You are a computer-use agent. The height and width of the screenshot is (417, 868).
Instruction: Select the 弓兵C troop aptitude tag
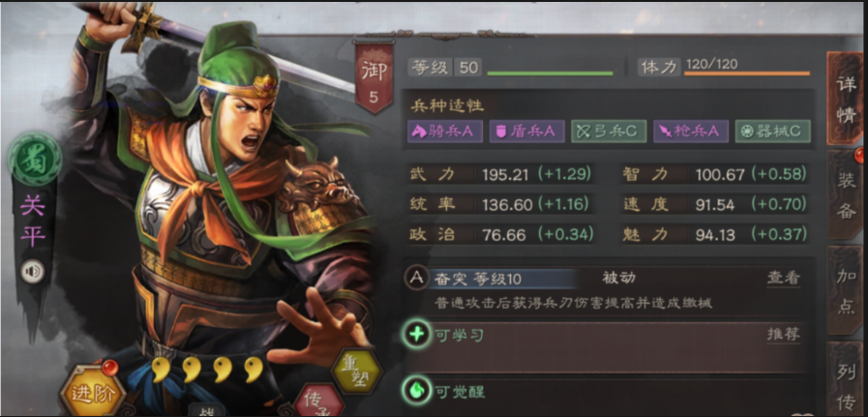coord(609,132)
